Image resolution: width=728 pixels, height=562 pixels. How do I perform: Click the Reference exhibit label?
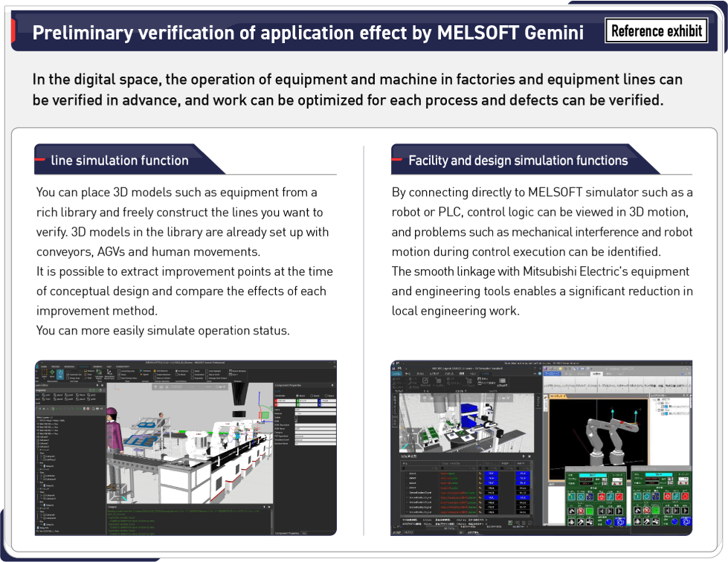(x=656, y=30)
